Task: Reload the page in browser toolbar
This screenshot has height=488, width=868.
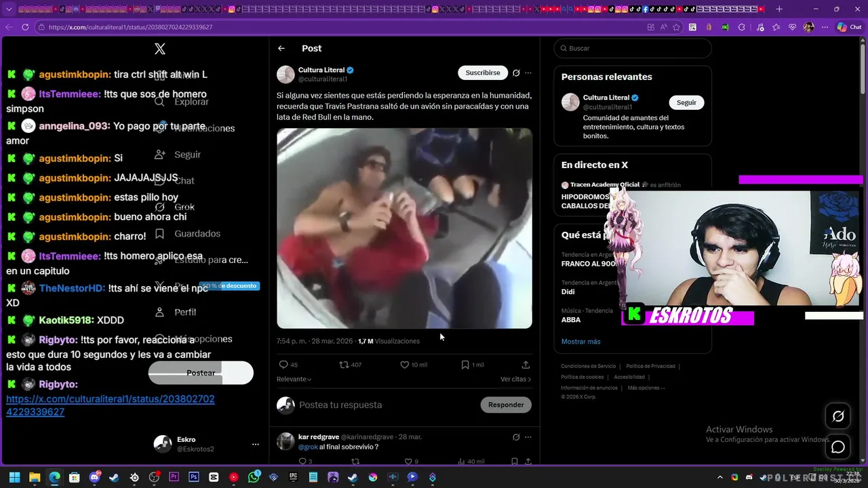Action: pos(25,27)
